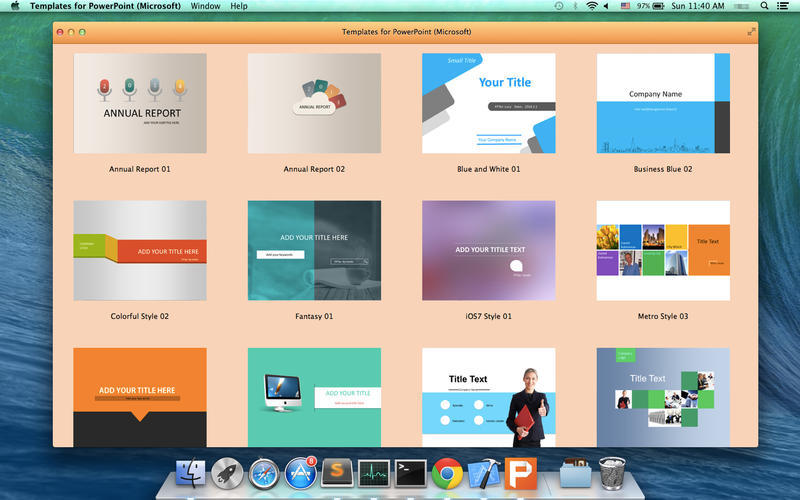Viewport: 800px width, 500px height.
Task: Open Terminal from the Dock
Action: (x=411, y=473)
